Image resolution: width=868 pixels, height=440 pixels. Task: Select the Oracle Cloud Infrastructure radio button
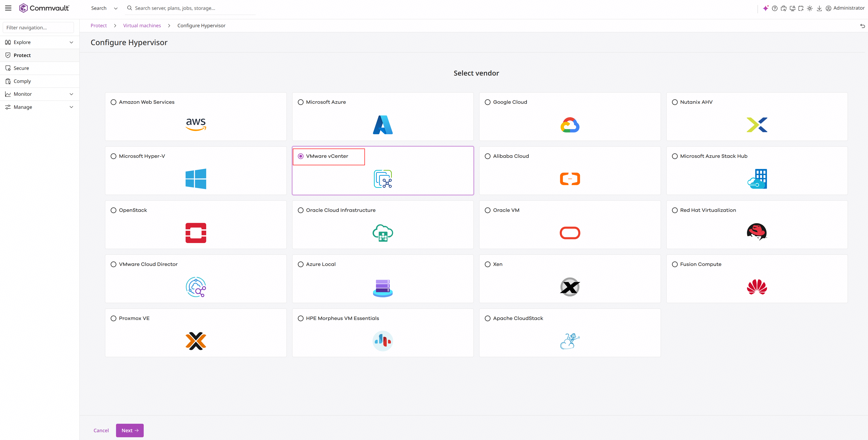point(300,210)
